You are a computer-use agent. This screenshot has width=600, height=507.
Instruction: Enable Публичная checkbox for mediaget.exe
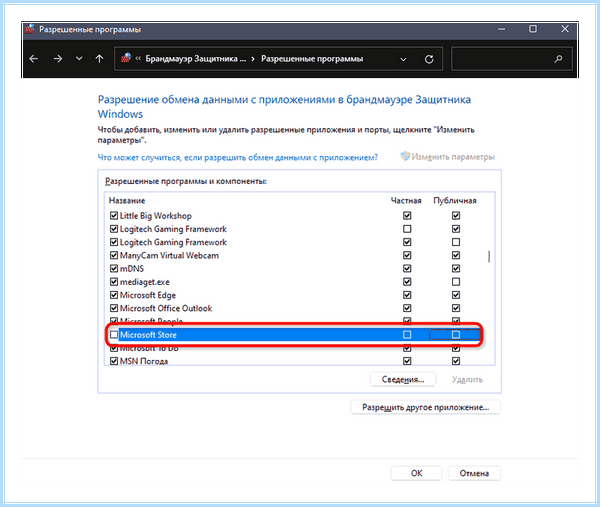pyautogui.click(x=456, y=282)
